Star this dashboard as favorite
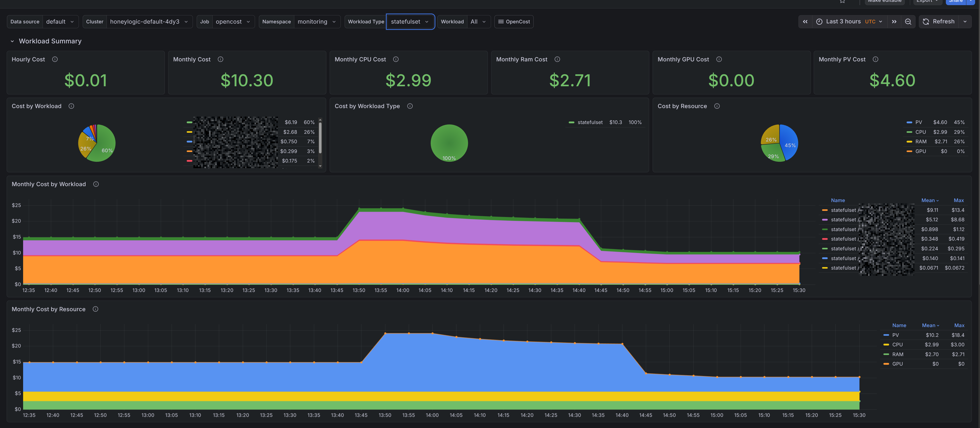Image resolution: width=980 pixels, height=428 pixels. pyautogui.click(x=843, y=2)
